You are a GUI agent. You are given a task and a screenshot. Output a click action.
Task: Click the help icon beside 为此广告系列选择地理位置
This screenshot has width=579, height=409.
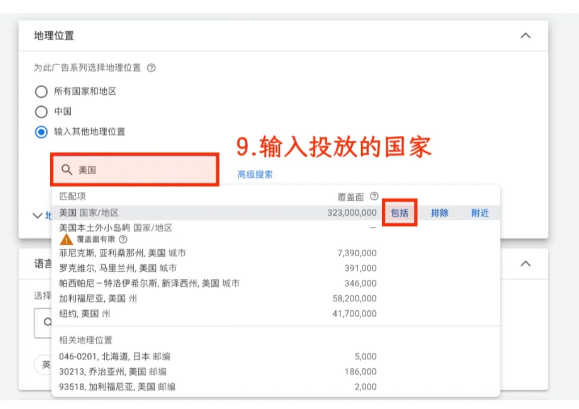click(151, 68)
